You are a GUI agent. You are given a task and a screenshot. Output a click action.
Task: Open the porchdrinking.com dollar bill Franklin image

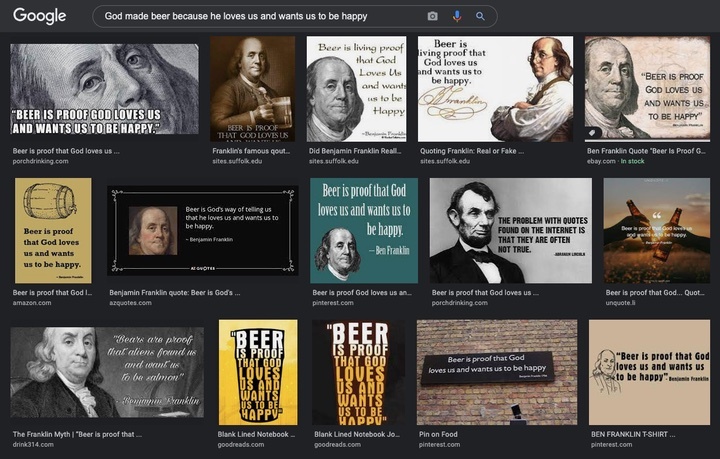[x=105, y=89]
